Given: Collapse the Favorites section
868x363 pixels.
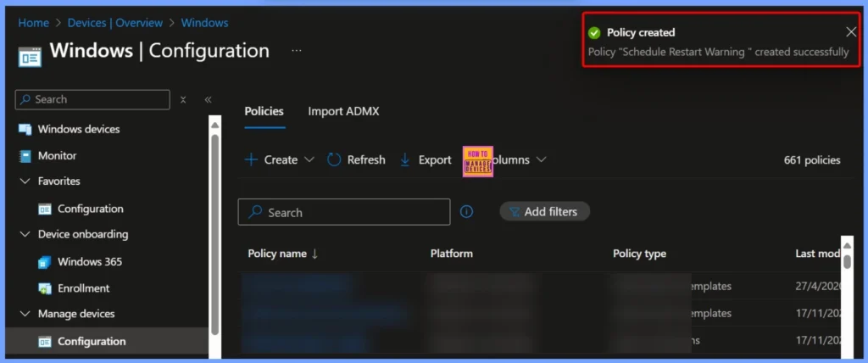Looking at the screenshot, I should point(25,181).
